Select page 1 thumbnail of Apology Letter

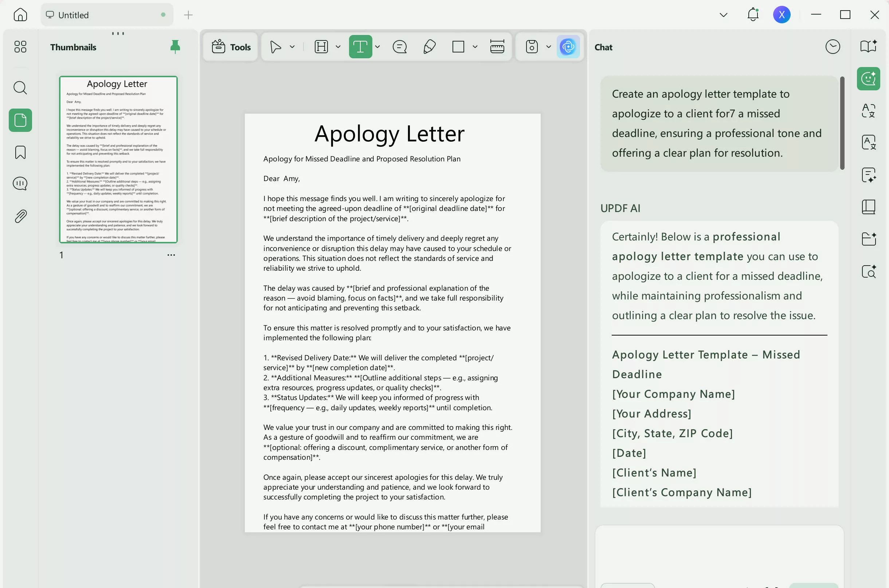click(118, 159)
